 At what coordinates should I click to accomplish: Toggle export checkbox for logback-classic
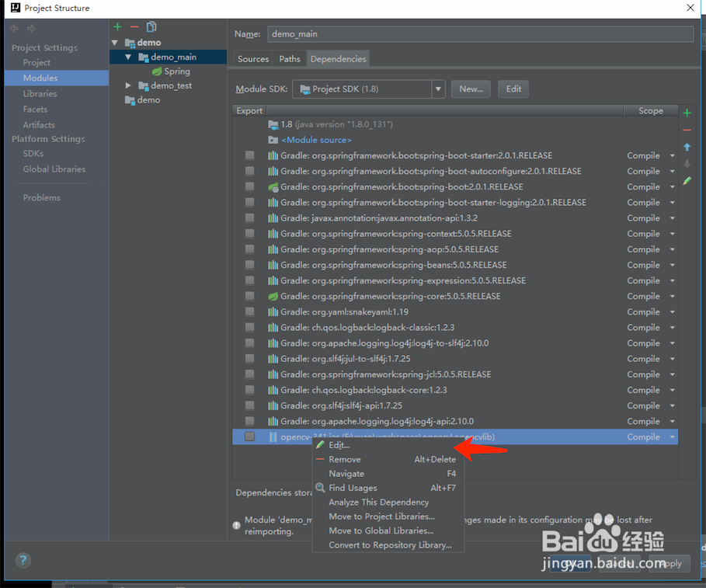click(249, 327)
